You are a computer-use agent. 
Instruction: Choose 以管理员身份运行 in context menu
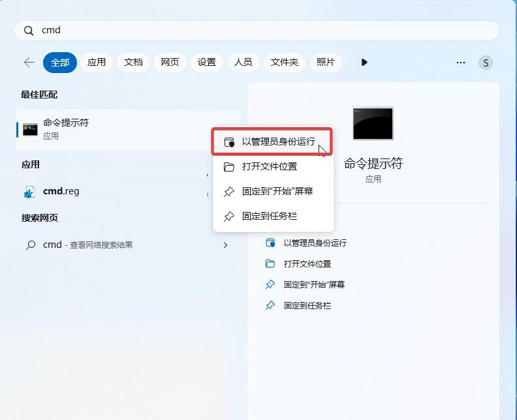[x=272, y=142]
